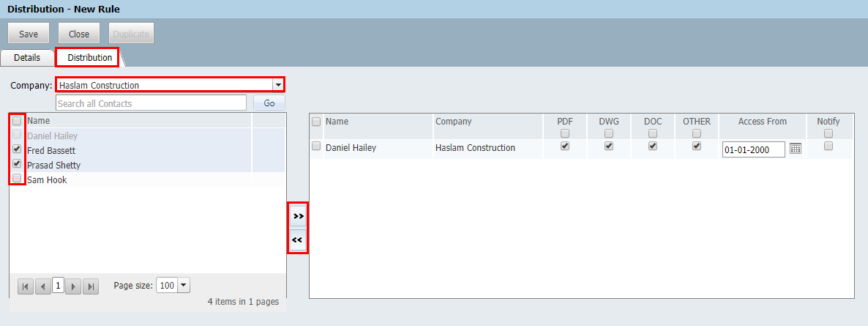The height and width of the screenshot is (326, 868).
Task: Click page number 1 in pager
Action: coord(58,286)
